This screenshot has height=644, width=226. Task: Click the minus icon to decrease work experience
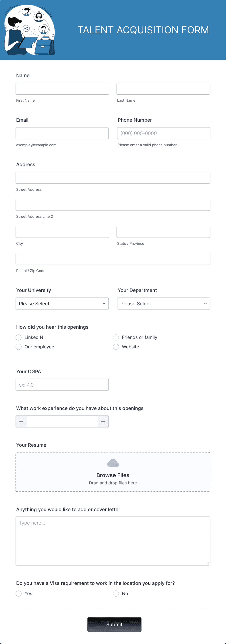21,421
